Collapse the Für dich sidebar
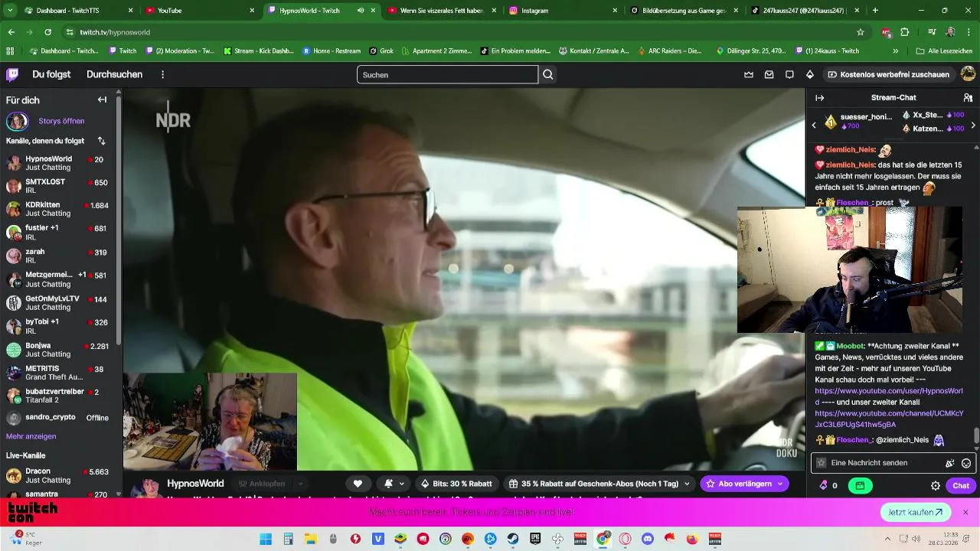Image resolution: width=980 pixels, height=551 pixels. click(x=102, y=99)
